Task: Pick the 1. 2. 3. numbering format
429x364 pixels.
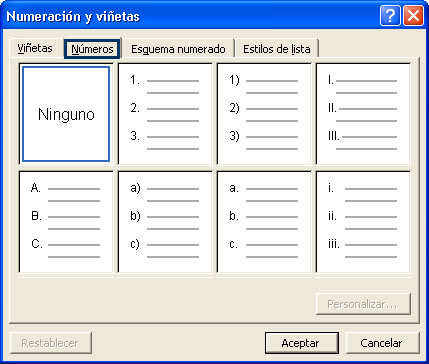Action: (x=165, y=114)
